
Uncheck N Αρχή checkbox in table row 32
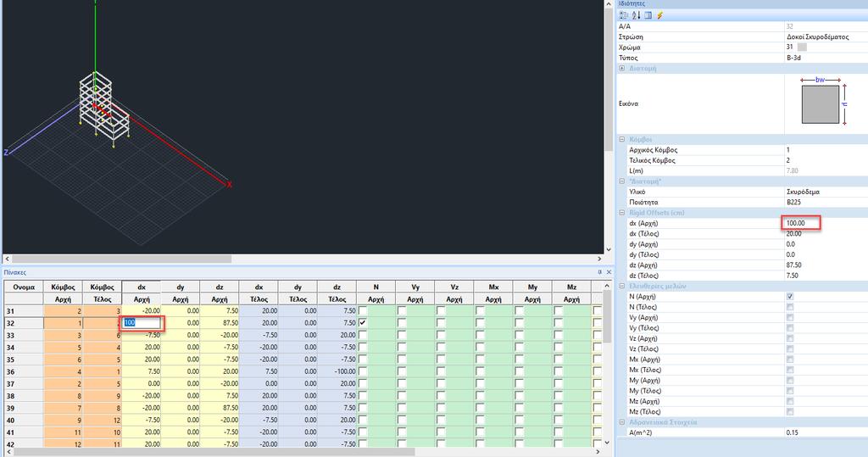pyautogui.click(x=363, y=322)
